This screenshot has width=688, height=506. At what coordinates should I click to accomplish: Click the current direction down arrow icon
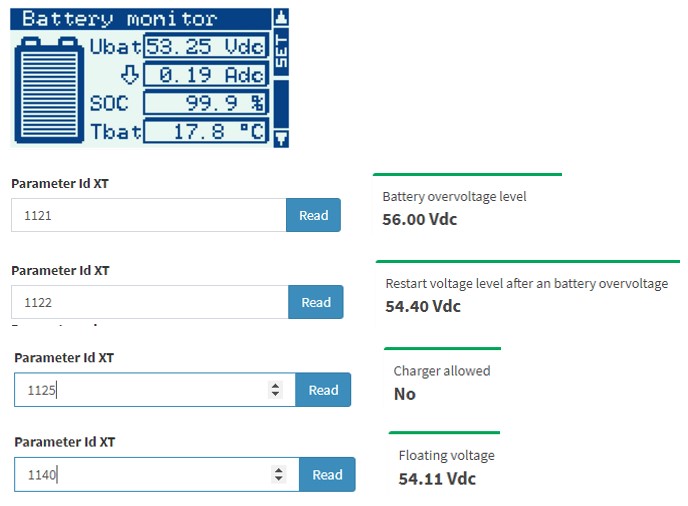pyautogui.click(x=130, y=75)
